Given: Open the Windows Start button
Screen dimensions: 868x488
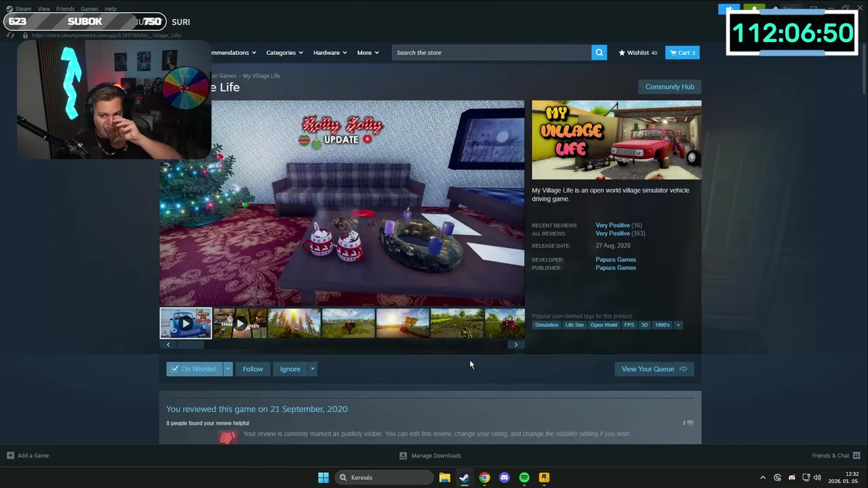Looking at the screenshot, I should [x=323, y=477].
